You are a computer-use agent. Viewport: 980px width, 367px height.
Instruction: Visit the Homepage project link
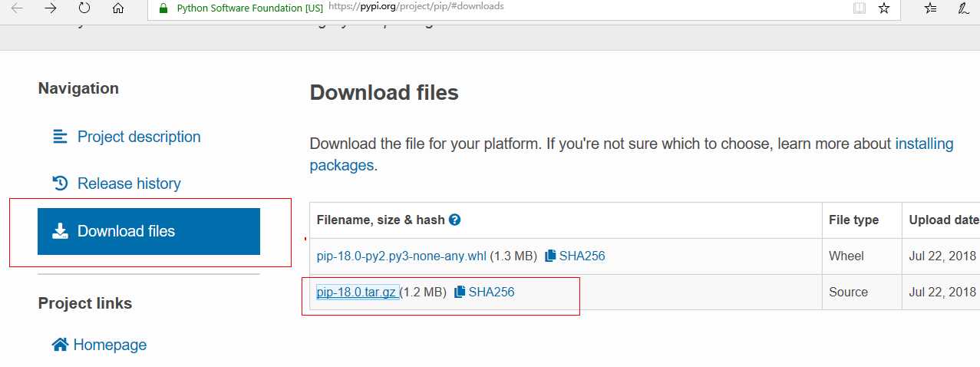99,345
